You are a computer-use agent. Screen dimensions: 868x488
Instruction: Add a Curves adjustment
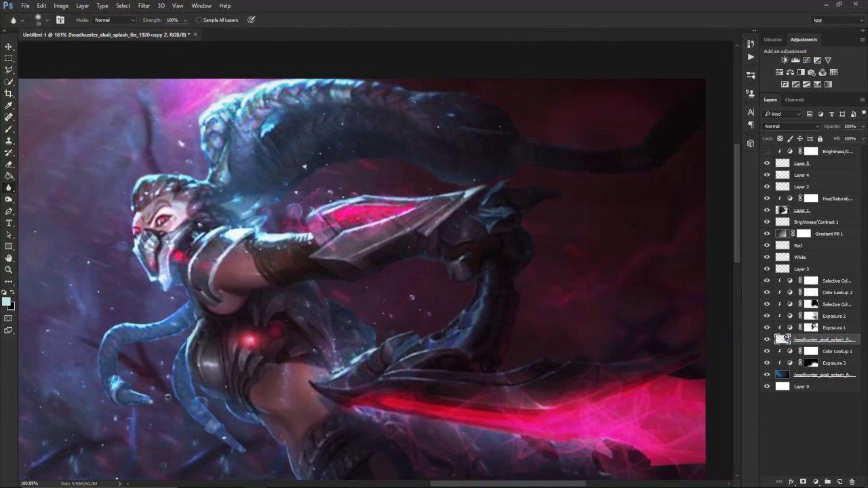(x=806, y=60)
